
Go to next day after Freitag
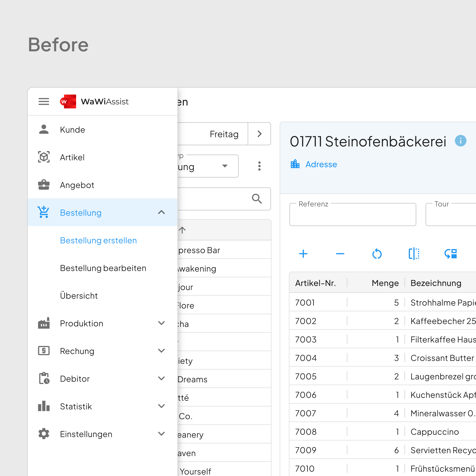259,134
